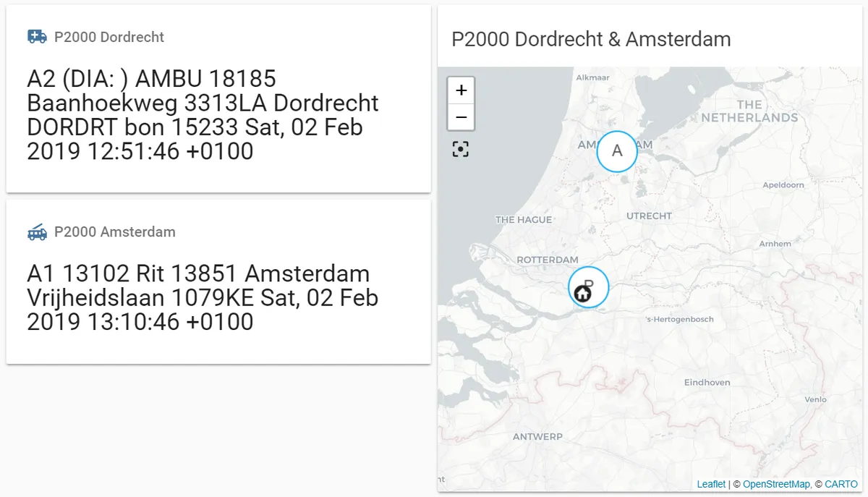Viewport: 868px width, 497px height.
Task: Click the Baanhoekweg Dordrecht AMBU message text
Action: tap(203, 115)
